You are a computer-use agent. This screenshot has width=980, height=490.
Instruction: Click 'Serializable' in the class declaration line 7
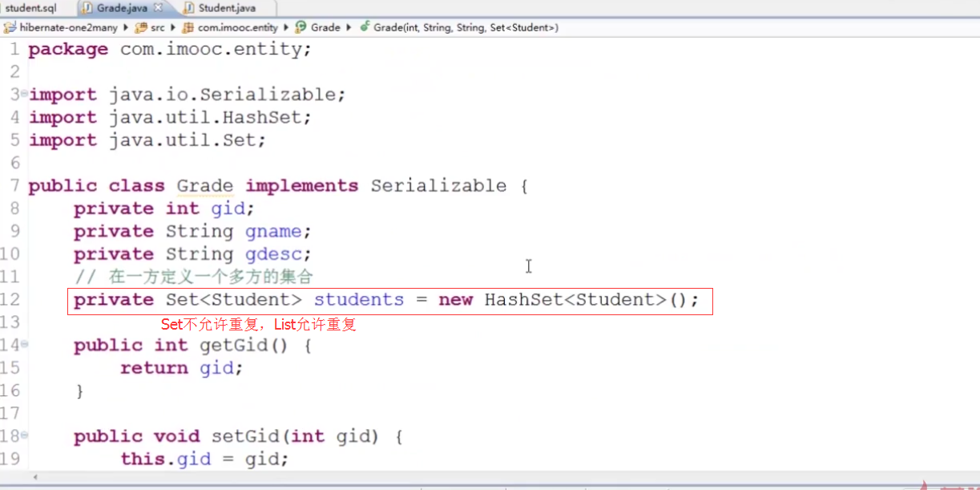[x=438, y=186]
